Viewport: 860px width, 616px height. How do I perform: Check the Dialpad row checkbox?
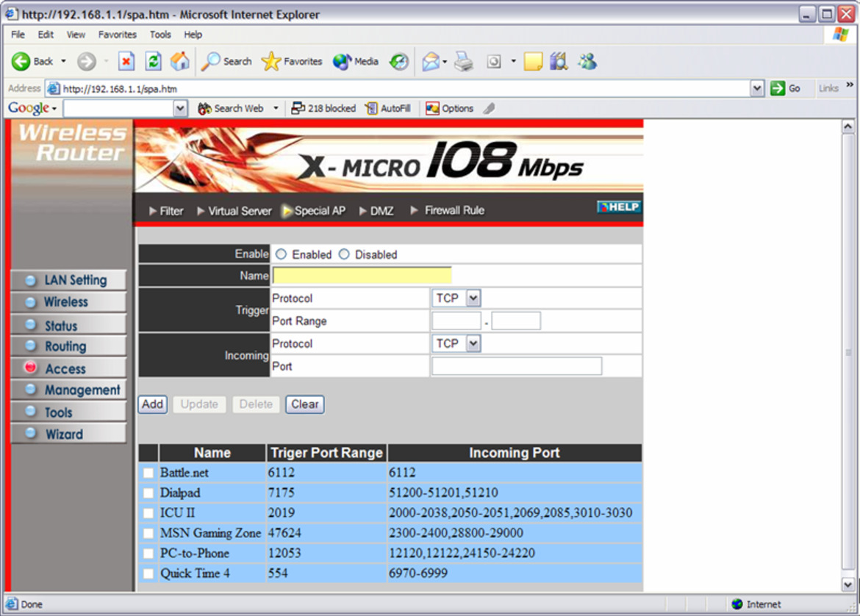point(148,493)
